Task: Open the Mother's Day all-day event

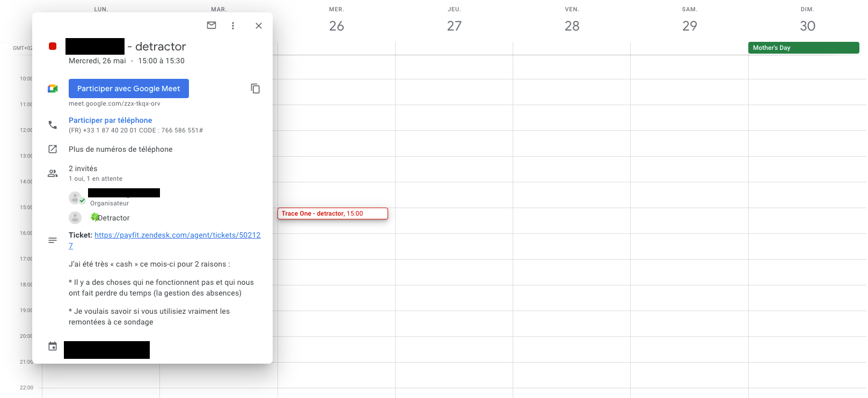Action: 804,48
